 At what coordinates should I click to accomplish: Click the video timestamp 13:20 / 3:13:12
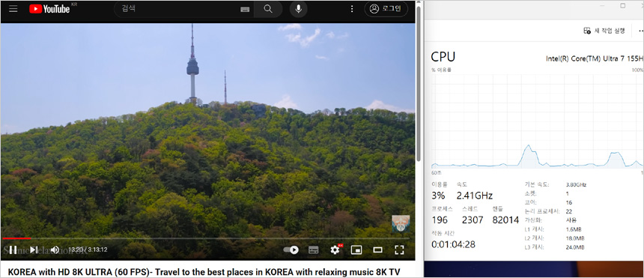(x=88, y=250)
